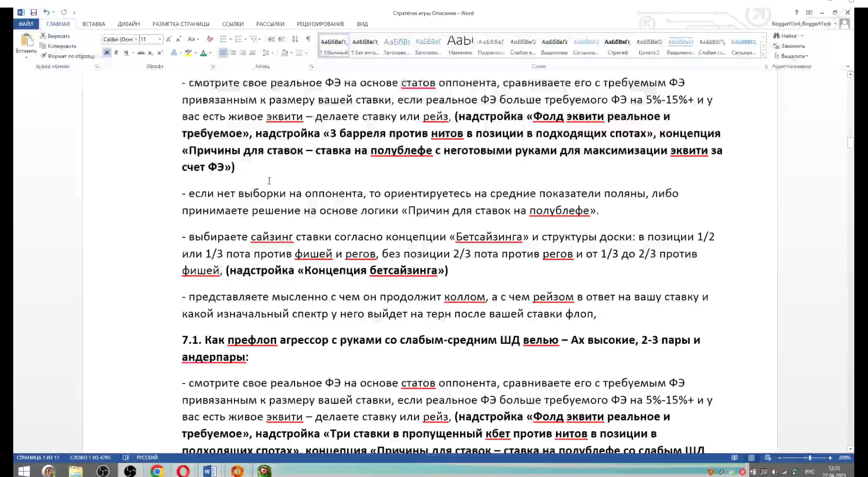Image resolution: width=868 pixels, height=477 pixels.
Task: Toggle Italic (К) formatting
Action: tap(116, 52)
